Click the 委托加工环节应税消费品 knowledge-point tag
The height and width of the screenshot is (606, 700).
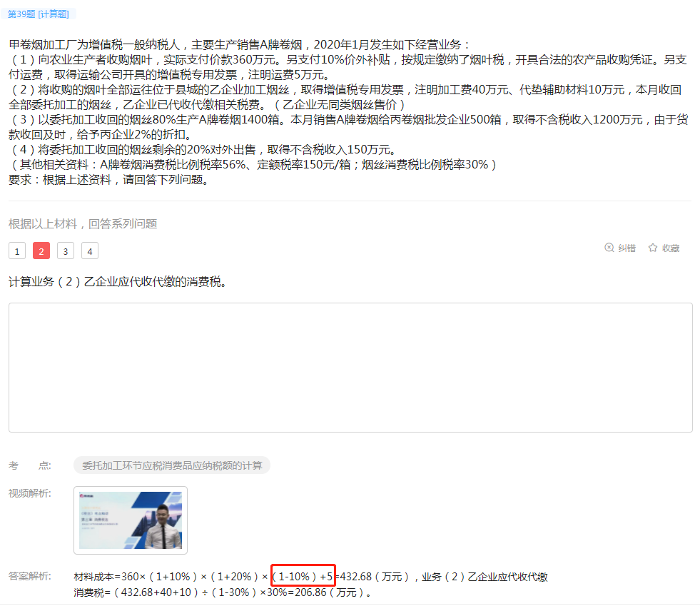[x=171, y=465]
